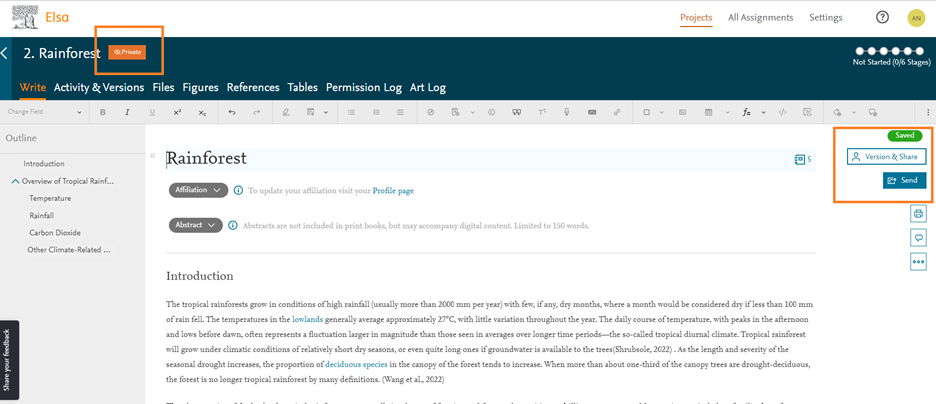Click the Bold formatting icon

(x=103, y=112)
